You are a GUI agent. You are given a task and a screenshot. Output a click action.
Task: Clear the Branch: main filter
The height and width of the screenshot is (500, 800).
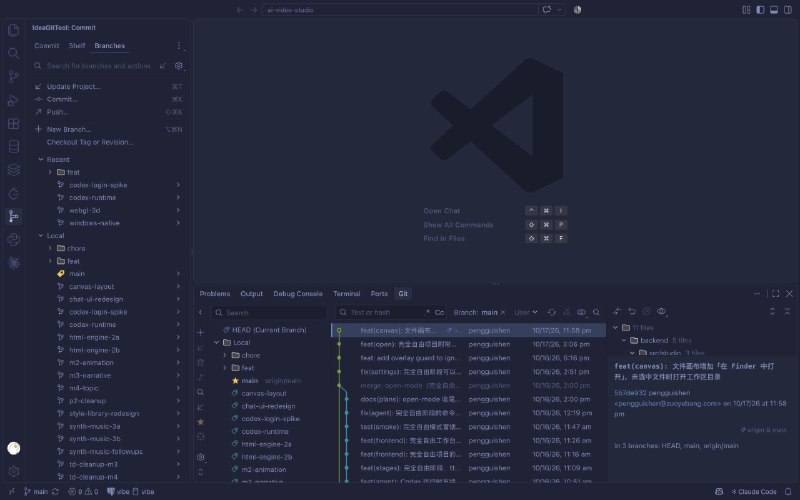[x=503, y=312]
